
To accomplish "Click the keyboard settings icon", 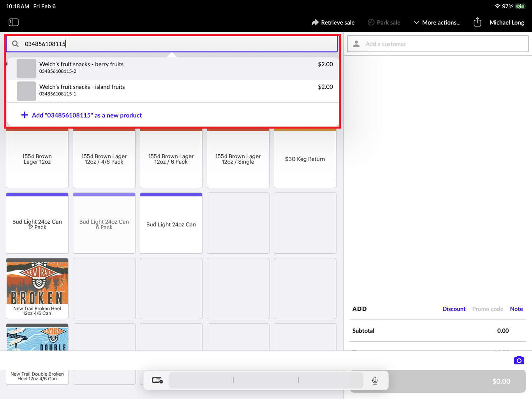I will (x=157, y=380).
